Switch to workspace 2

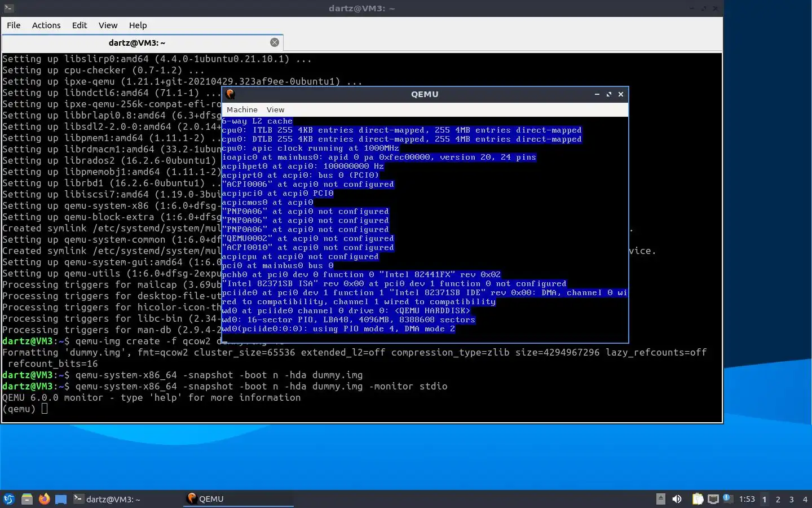[778, 500]
